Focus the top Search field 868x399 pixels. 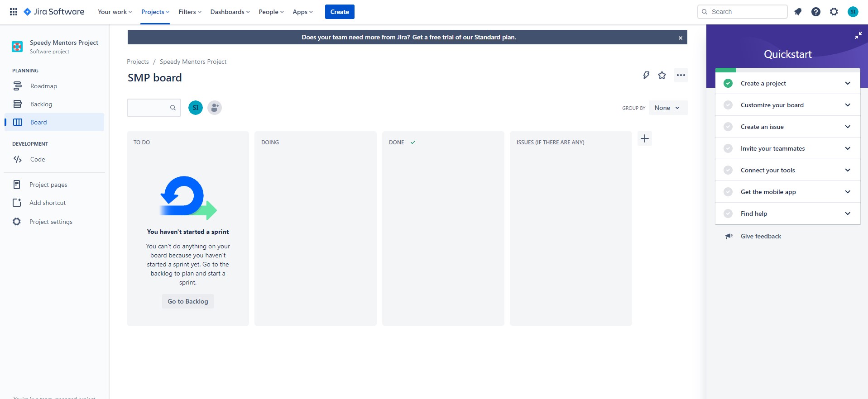tap(743, 12)
